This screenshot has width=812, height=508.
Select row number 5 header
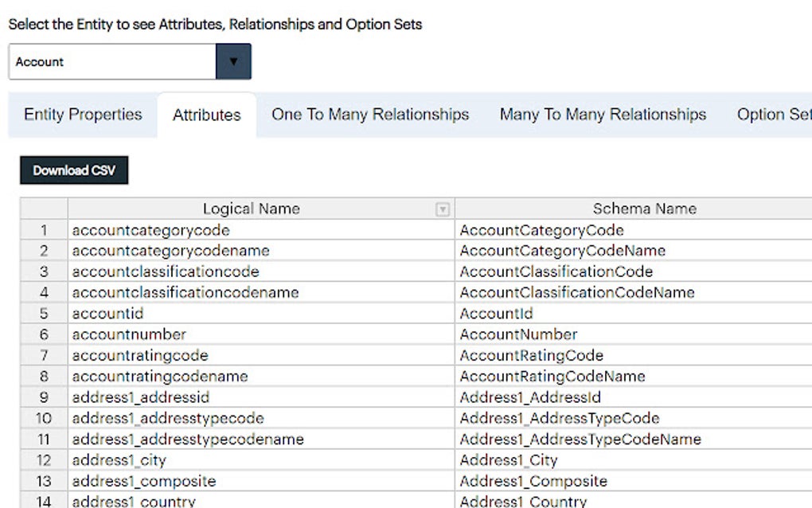(x=44, y=314)
